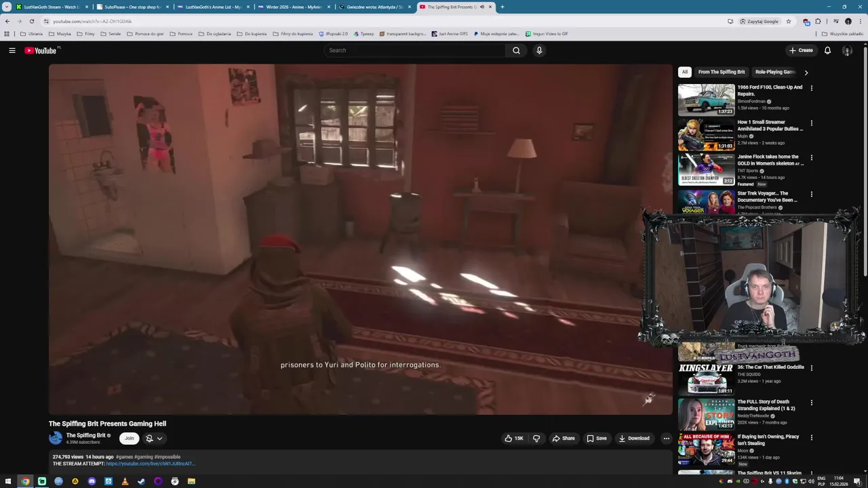The width and height of the screenshot is (868, 488).
Task: Open Steam from the taskbar
Action: point(141,481)
